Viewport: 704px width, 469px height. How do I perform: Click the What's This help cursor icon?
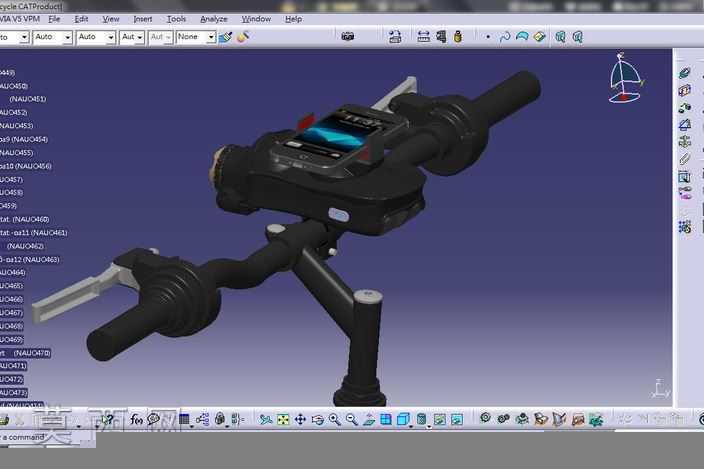pyautogui.click(x=108, y=420)
